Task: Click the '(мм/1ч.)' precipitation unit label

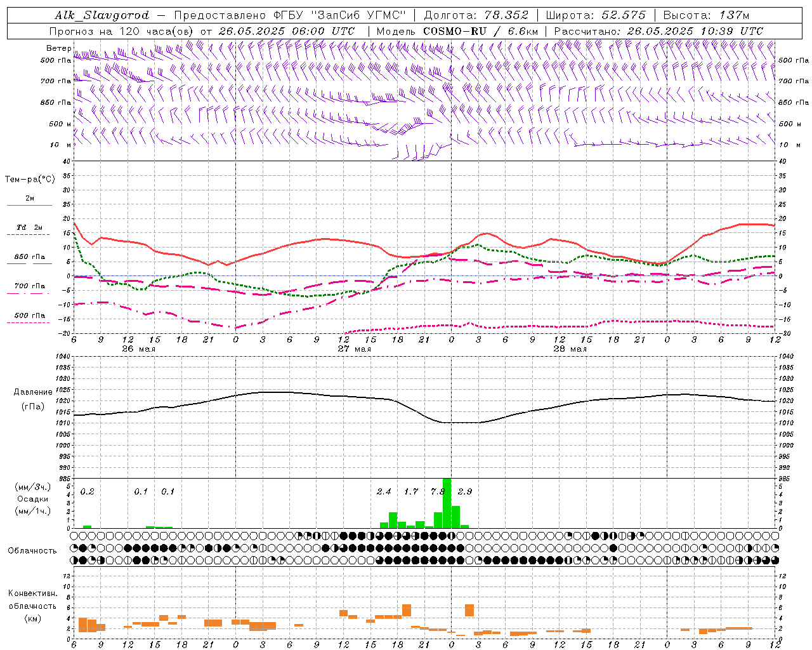Action: [x=33, y=511]
